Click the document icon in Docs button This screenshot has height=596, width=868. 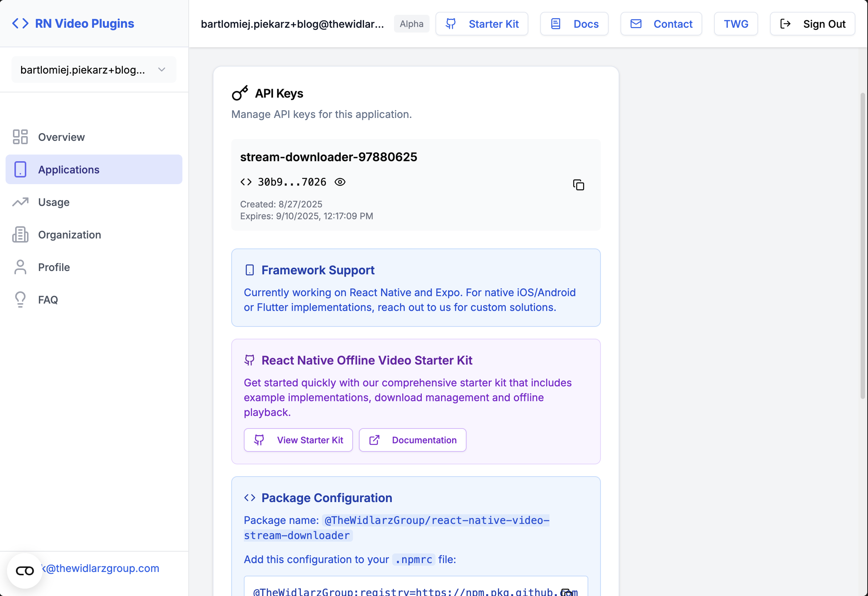(556, 24)
